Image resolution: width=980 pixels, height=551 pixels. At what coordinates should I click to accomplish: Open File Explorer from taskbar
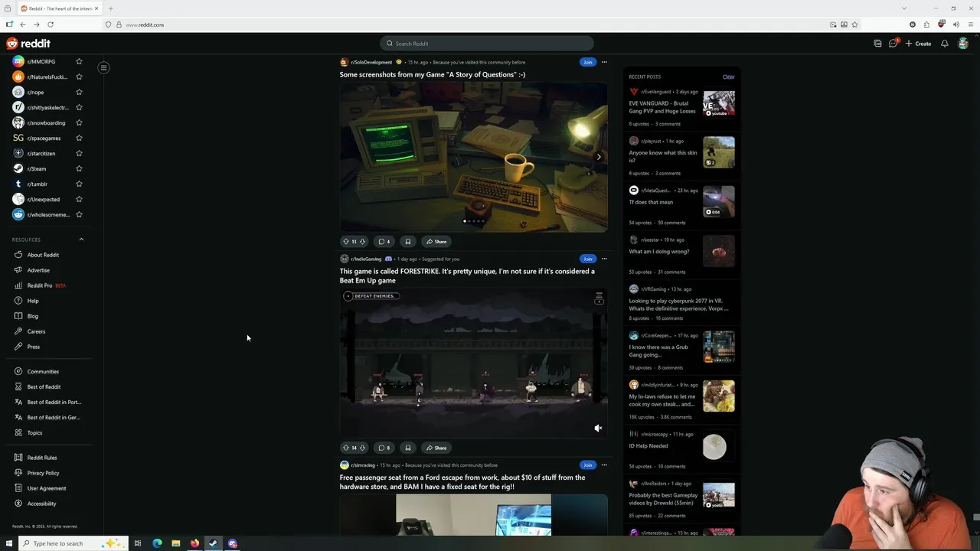click(175, 543)
